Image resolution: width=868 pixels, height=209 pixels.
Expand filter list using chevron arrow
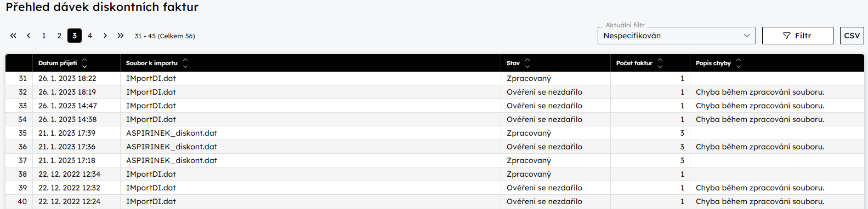coord(746,36)
